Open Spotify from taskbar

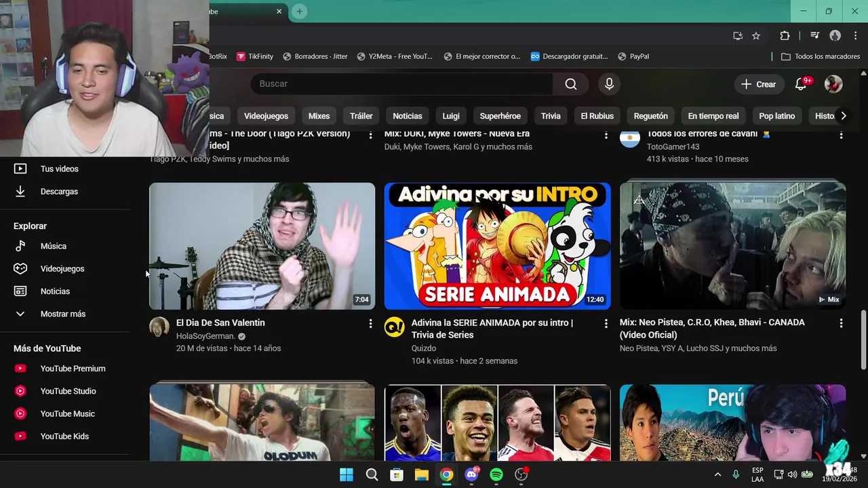pyautogui.click(x=496, y=474)
